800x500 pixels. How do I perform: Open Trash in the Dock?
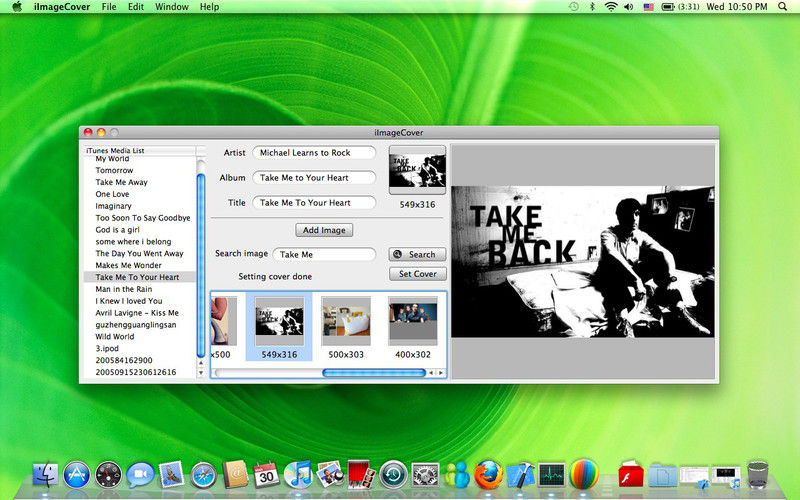point(758,474)
